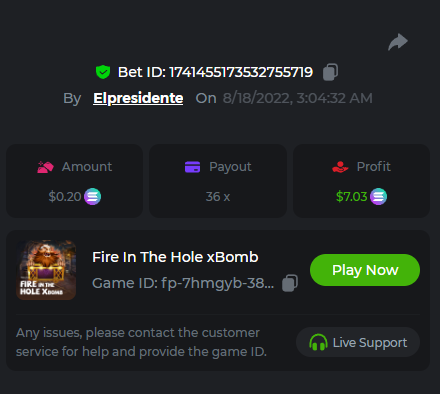Click the Fire In The Hole thumbnail
Image resolution: width=440 pixels, height=394 pixels.
(46, 270)
